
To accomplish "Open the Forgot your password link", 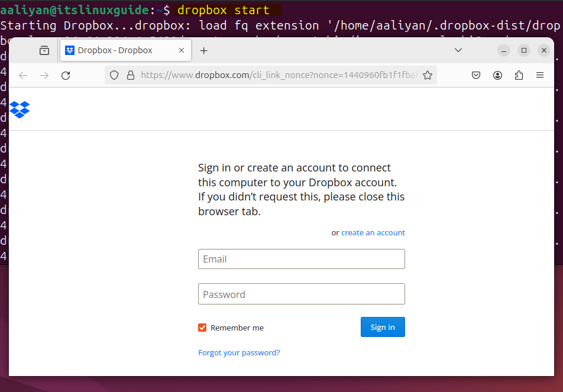I will (239, 352).
